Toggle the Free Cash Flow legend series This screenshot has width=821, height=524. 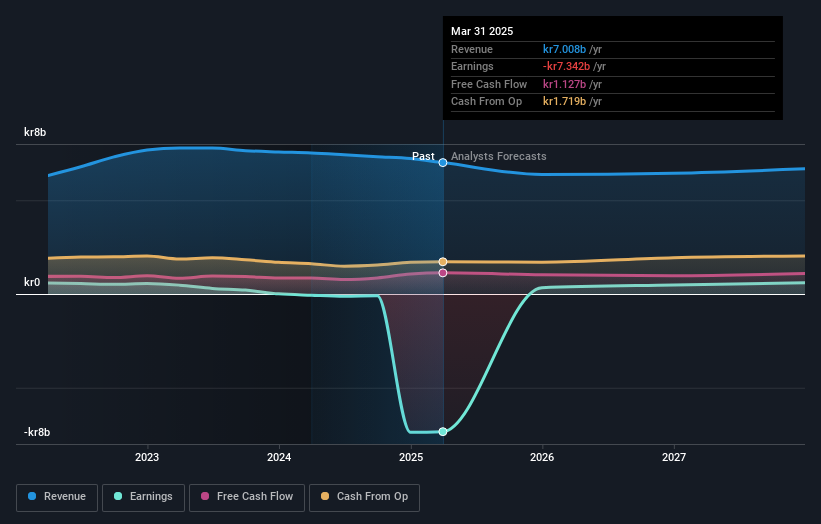tap(247, 497)
